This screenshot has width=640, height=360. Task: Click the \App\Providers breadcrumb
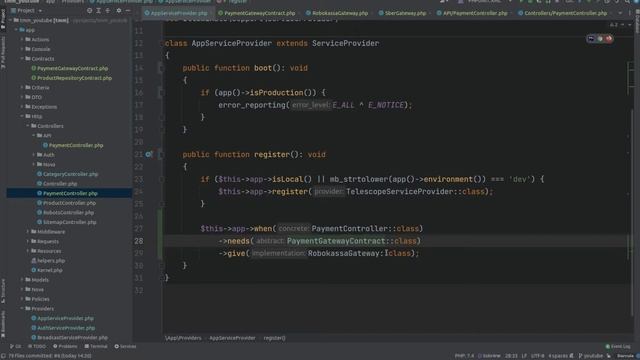pos(183,338)
